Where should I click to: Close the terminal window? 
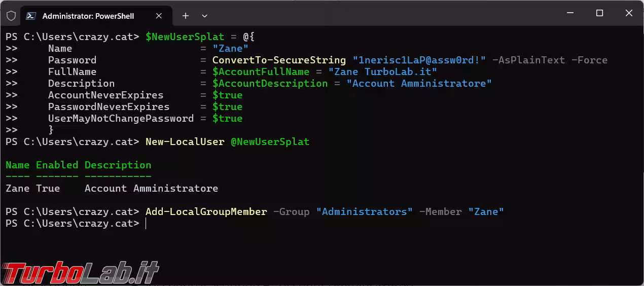tap(629, 14)
